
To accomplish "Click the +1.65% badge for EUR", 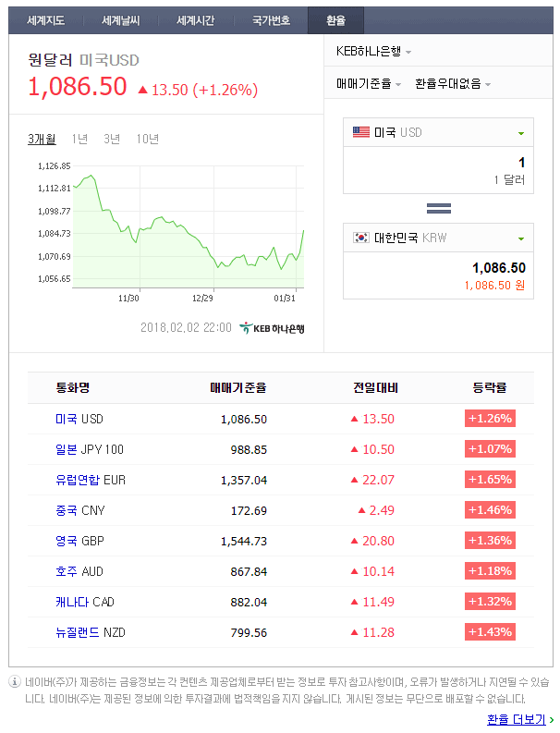I will [490, 480].
